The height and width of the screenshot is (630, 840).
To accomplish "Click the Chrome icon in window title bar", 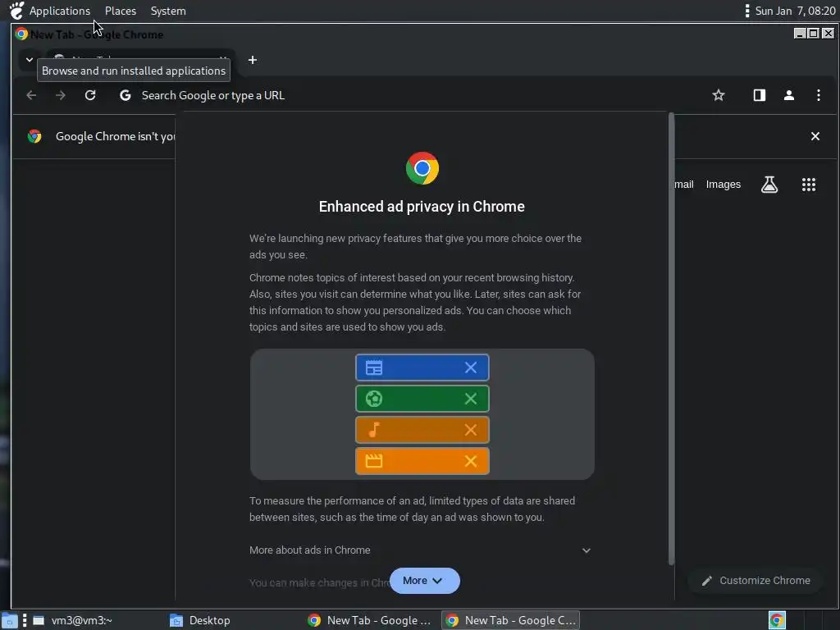I will (21, 34).
